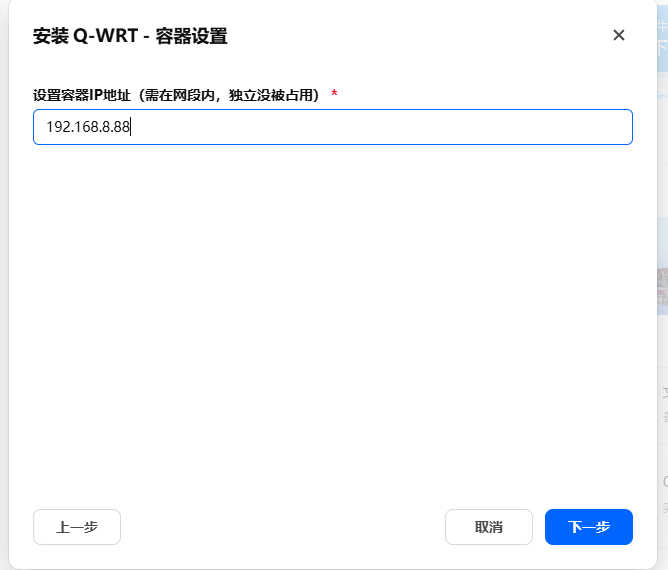This screenshot has height=570, width=668.
Task: Click the 安装 Q-WRT heading text
Action: coord(83,37)
